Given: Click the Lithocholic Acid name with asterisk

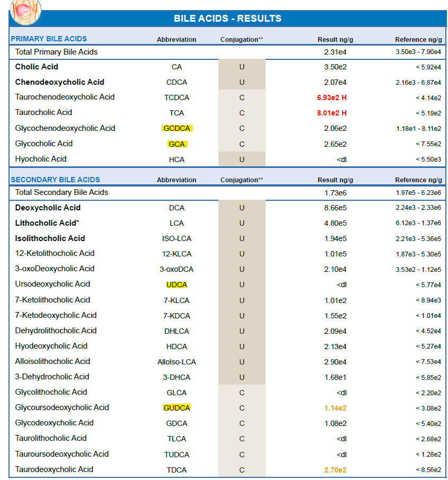Looking at the screenshot, I should [x=47, y=223].
